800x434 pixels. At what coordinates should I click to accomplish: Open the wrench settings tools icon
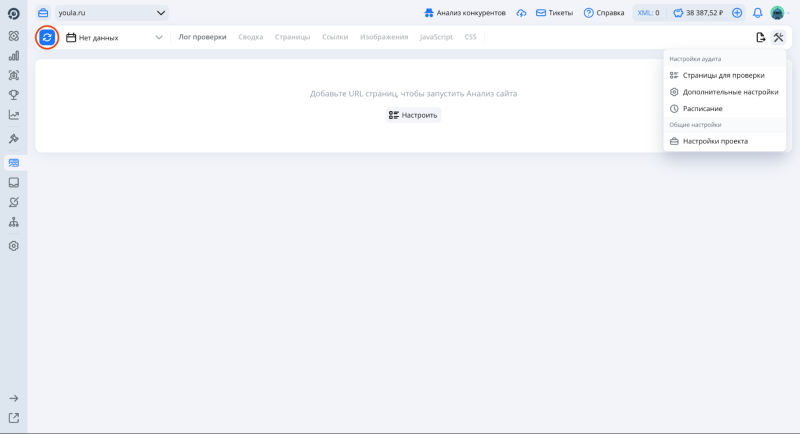coord(778,37)
